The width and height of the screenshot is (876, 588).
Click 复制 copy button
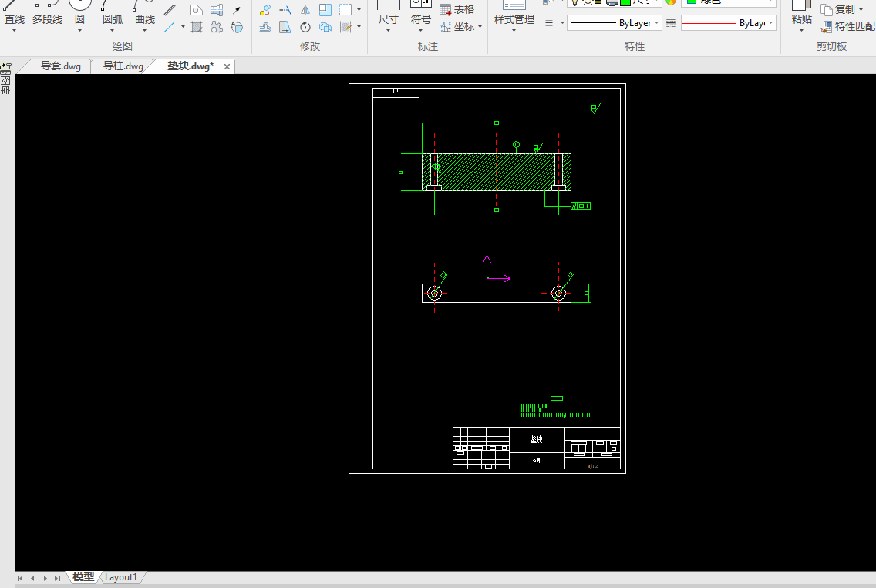pos(842,9)
